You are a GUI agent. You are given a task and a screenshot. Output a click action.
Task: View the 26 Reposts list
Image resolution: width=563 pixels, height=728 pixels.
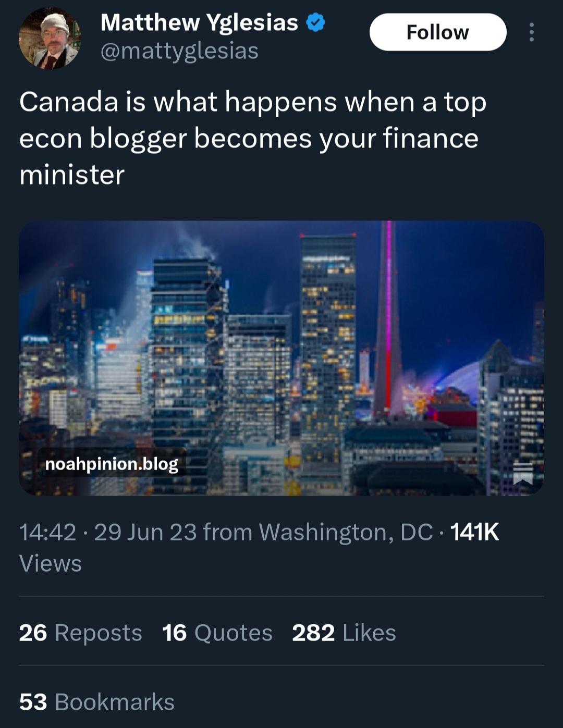click(80, 633)
